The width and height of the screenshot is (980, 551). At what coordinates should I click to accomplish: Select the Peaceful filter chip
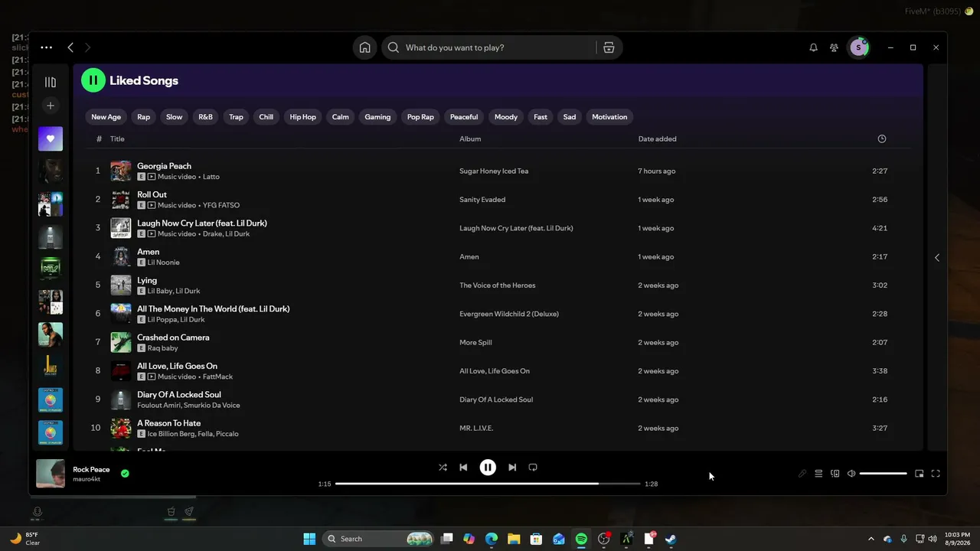[464, 117]
